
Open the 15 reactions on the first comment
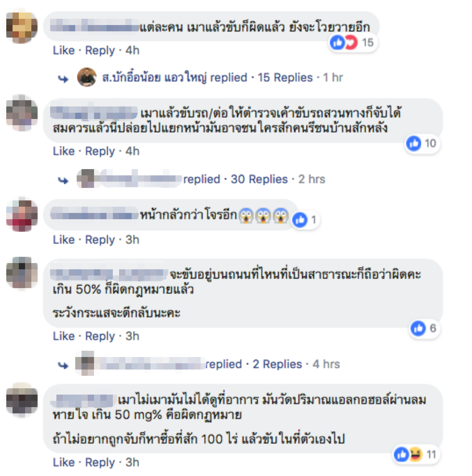353,43
